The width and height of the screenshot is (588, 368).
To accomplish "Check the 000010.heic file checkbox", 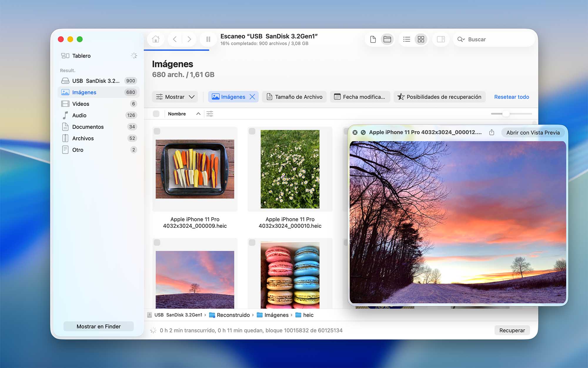I will coord(252,131).
